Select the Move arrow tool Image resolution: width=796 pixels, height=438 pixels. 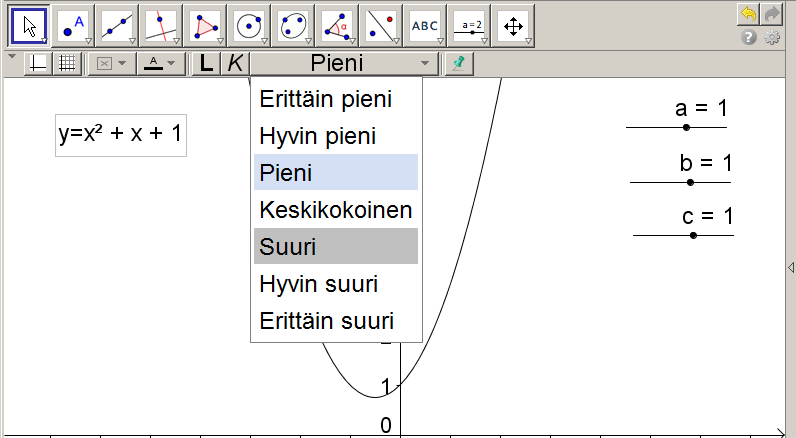pyautogui.click(x=29, y=25)
